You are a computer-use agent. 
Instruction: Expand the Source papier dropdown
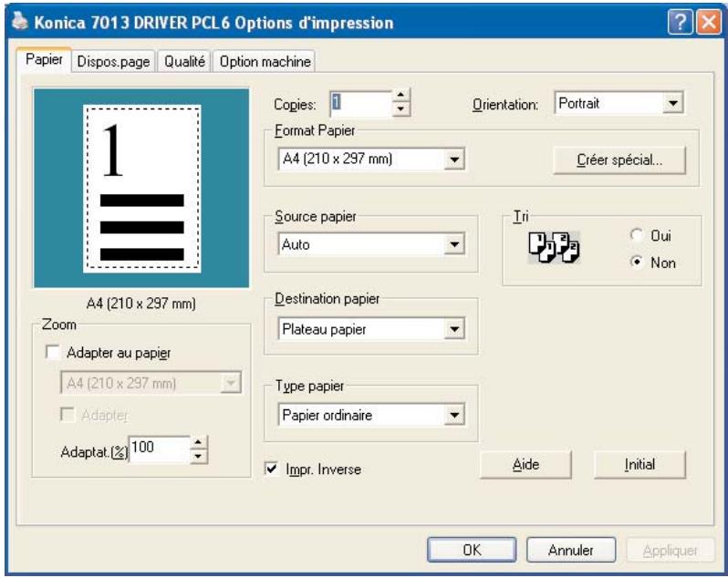point(371,244)
